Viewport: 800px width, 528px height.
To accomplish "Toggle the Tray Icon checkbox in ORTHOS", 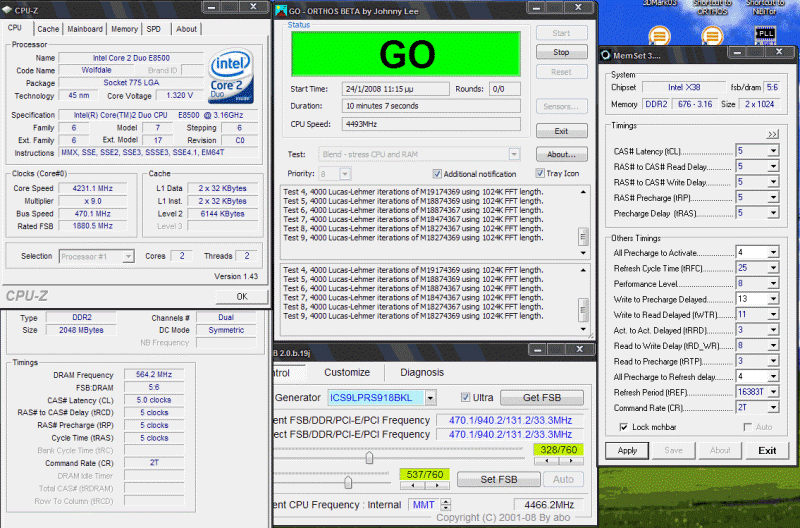I will [x=540, y=173].
